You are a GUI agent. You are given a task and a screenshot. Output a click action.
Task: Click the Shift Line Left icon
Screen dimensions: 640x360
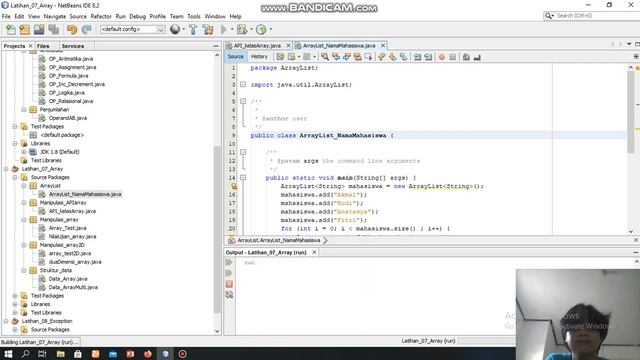click(417, 57)
